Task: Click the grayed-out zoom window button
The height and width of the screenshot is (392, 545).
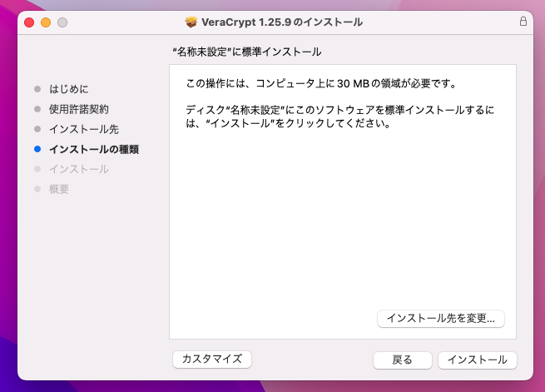Action: [62, 22]
